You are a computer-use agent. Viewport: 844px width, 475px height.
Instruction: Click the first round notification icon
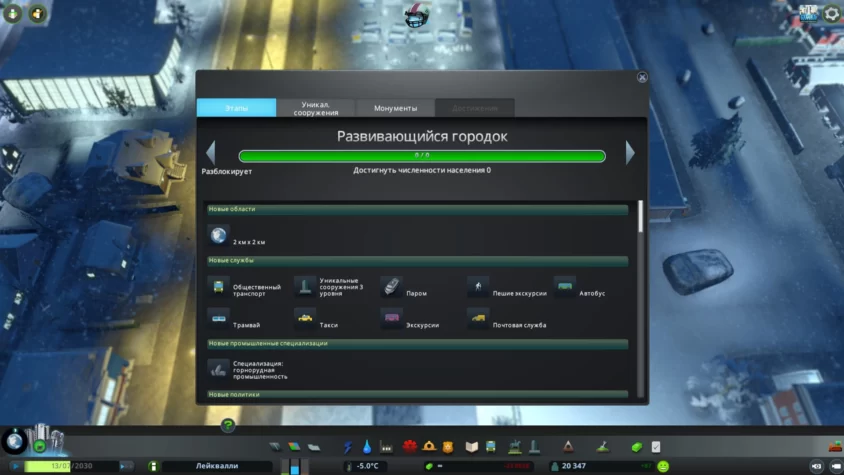pyautogui.click(x=12, y=13)
